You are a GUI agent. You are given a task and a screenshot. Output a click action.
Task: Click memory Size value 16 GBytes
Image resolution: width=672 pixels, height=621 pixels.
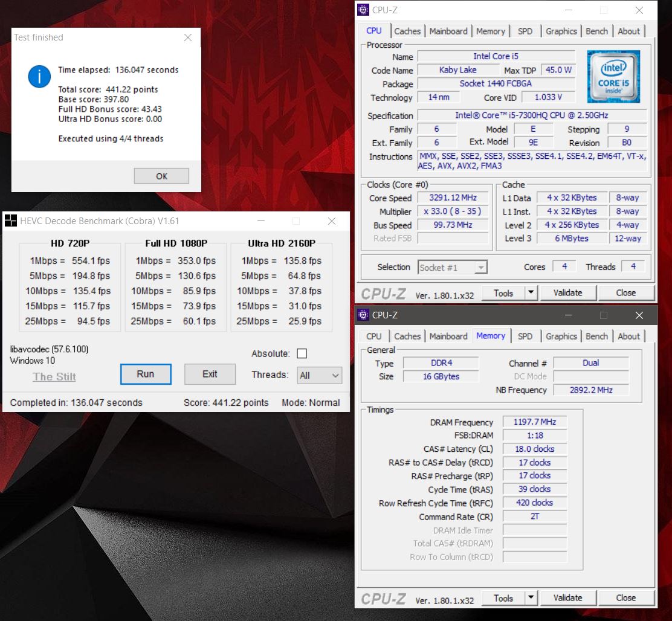441,376
